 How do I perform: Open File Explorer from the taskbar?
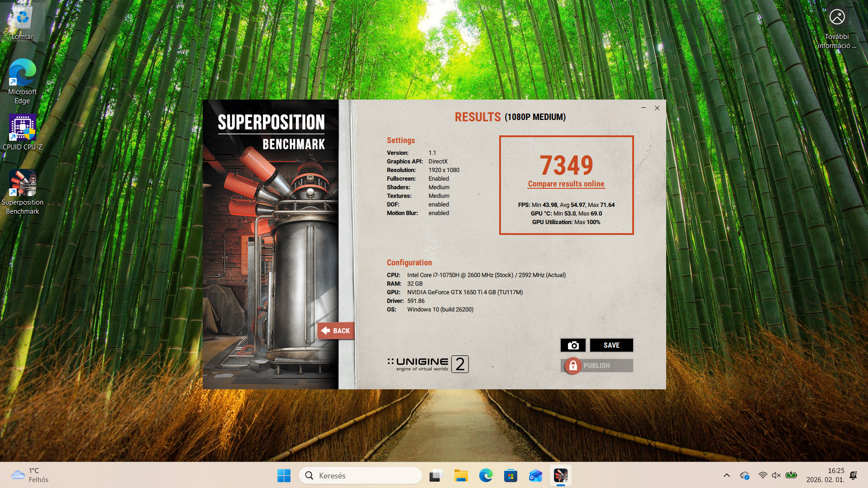(x=461, y=476)
